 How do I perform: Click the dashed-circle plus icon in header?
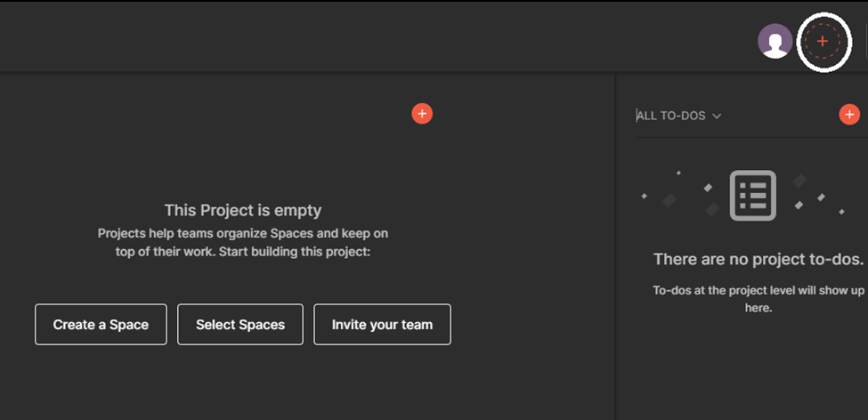pyautogui.click(x=822, y=42)
